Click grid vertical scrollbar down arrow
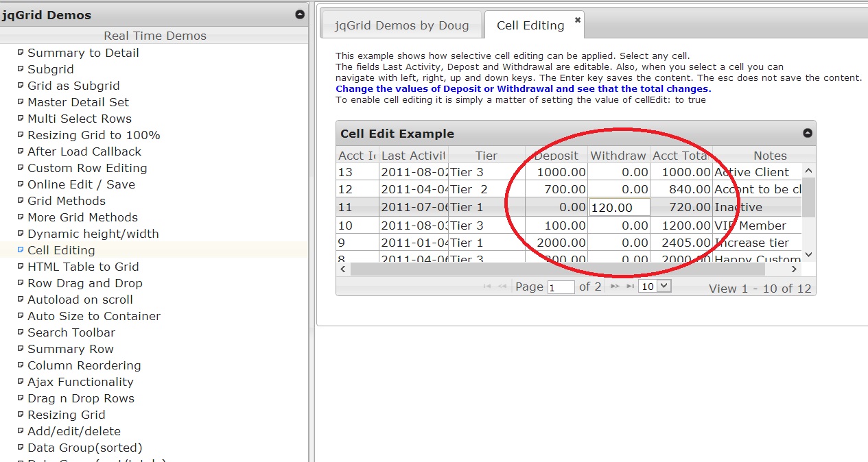Screen dimensions: 868x462 808,255
